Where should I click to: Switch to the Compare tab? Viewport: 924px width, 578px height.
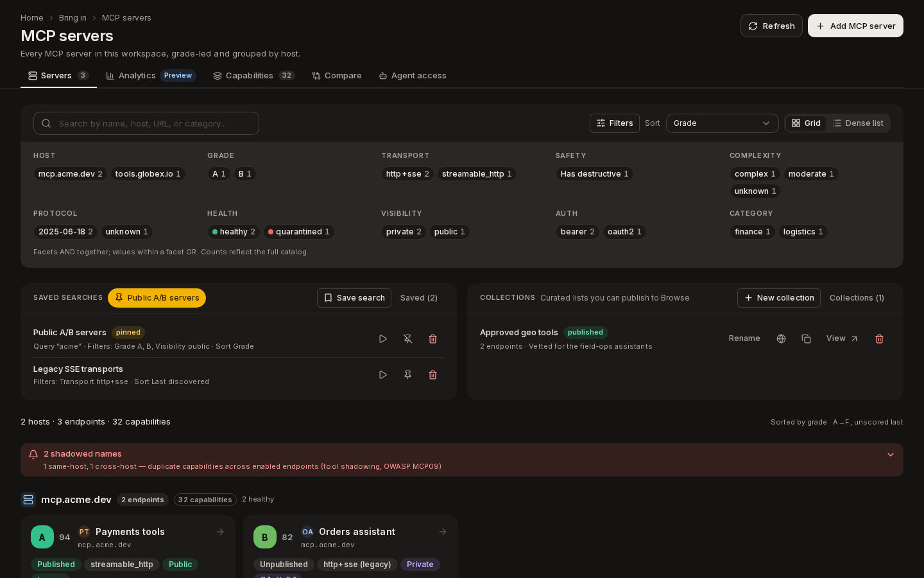coord(337,76)
